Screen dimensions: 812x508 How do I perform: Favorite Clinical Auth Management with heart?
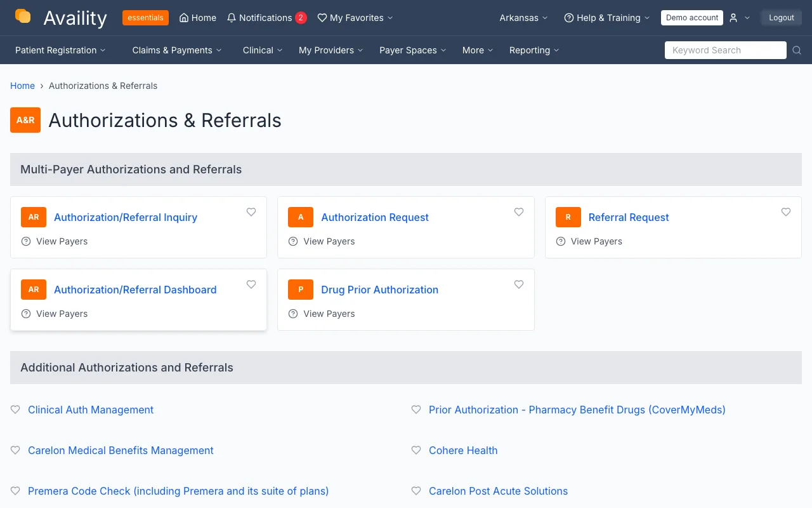(15, 410)
